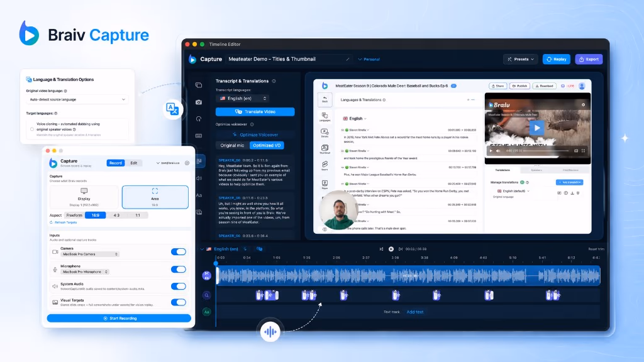Toggle the Visual Targets switch
Screen dimensions: 644x362
click(178, 302)
